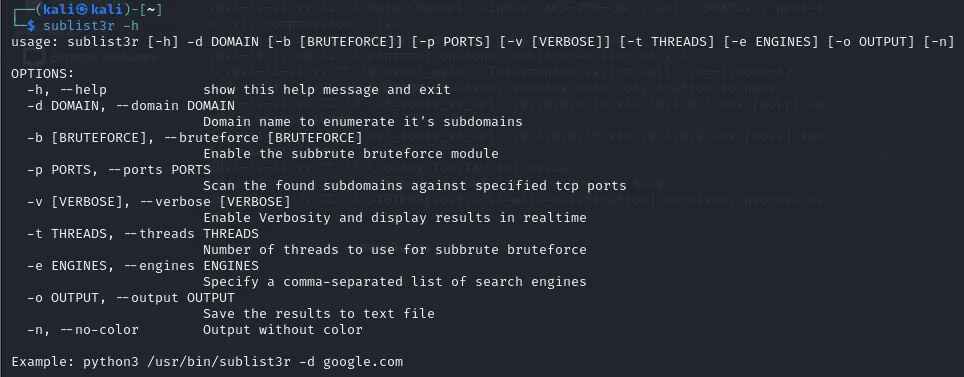Click 'Domain name to enumerate it's subdomains'
The width and height of the screenshot is (964, 377).
point(363,122)
